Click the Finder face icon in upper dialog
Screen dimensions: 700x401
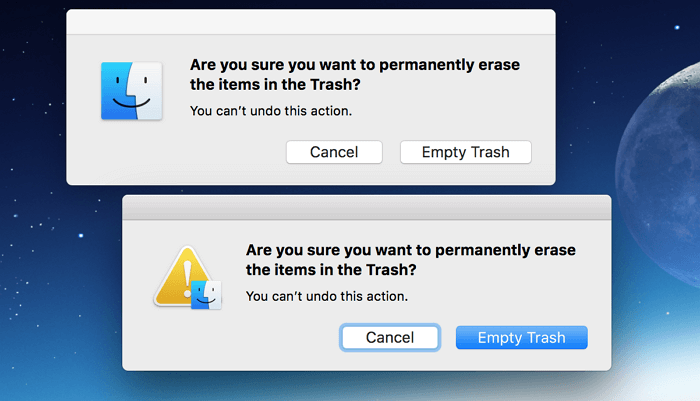132,91
